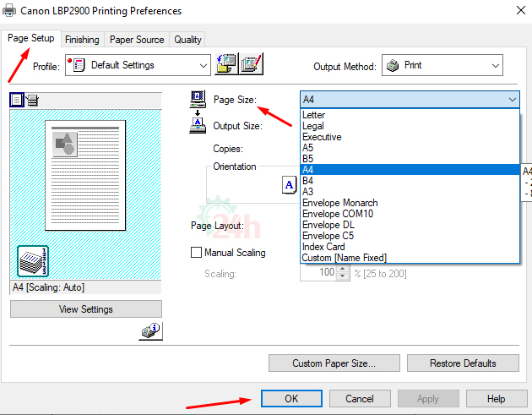Select the printer preview view icon
The image size is (532, 415).
click(x=33, y=101)
